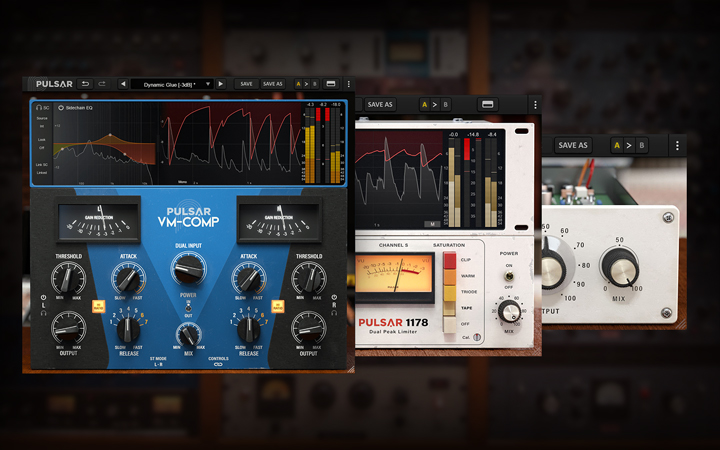Viewport: 720px width, 450px height.
Task: Adjust right channel OUTPUT knob
Action: click(309, 328)
